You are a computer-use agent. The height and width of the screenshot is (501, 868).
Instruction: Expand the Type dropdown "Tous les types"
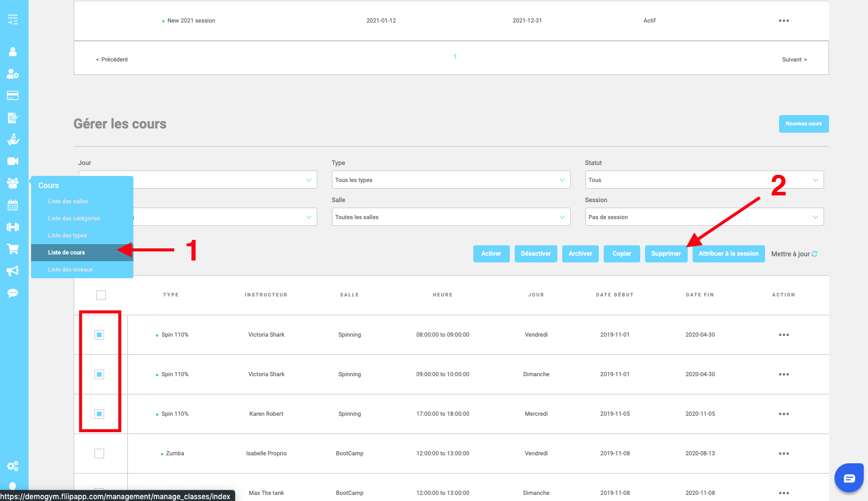click(x=451, y=180)
